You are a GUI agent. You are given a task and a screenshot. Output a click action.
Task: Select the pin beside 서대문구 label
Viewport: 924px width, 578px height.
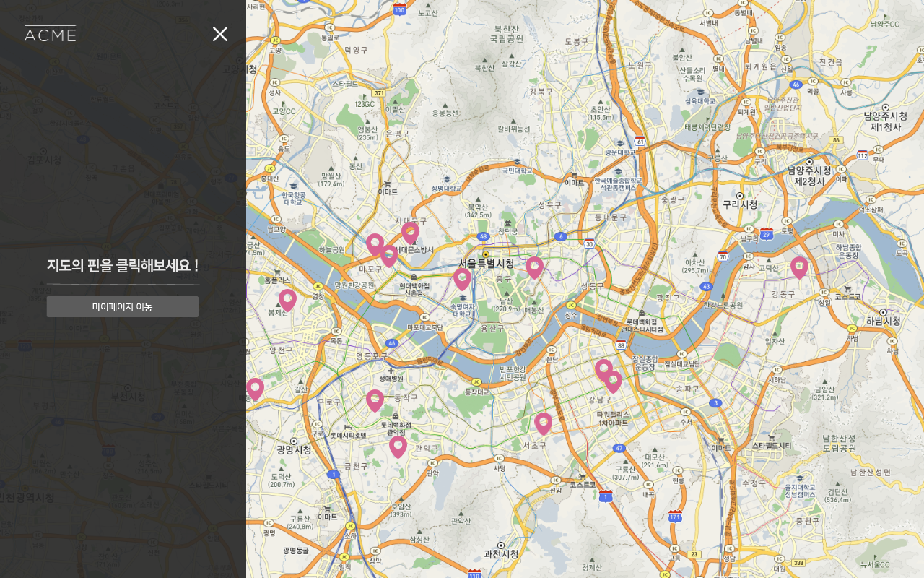(410, 233)
